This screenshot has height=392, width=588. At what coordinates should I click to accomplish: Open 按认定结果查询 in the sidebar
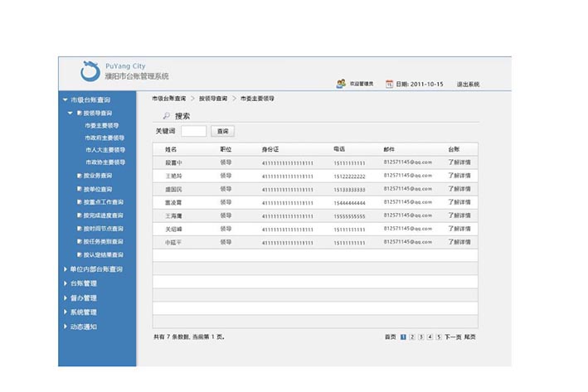click(x=103, y=254)
